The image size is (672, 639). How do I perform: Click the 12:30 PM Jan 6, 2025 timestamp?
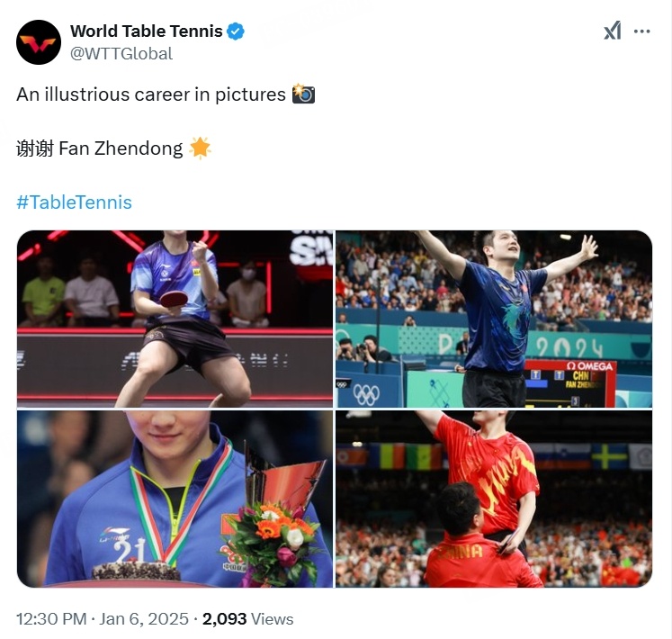tap(103, 619)
